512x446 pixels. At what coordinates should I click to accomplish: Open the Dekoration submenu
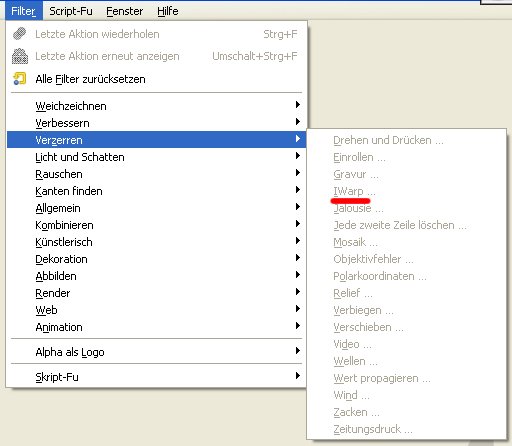156,259
